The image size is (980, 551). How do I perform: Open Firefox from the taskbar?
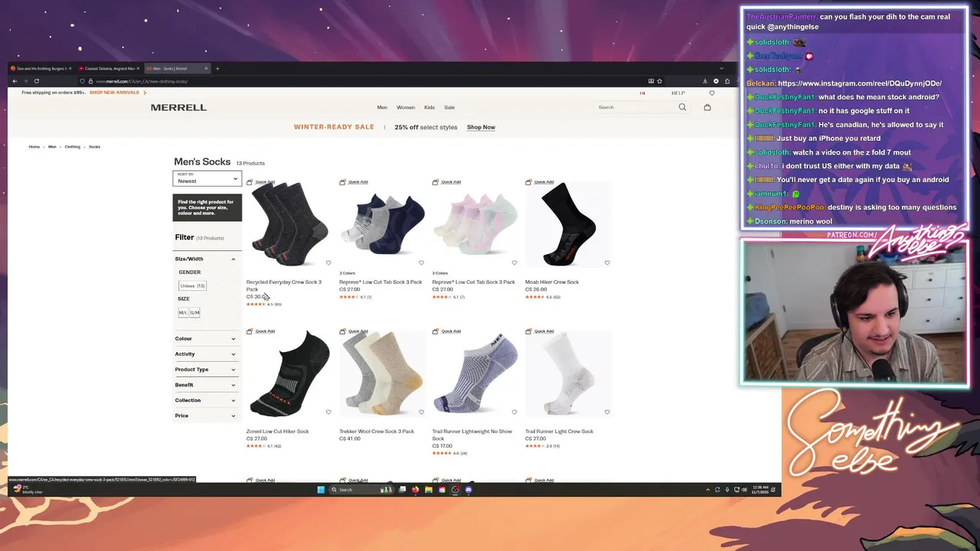pos(415,490)
